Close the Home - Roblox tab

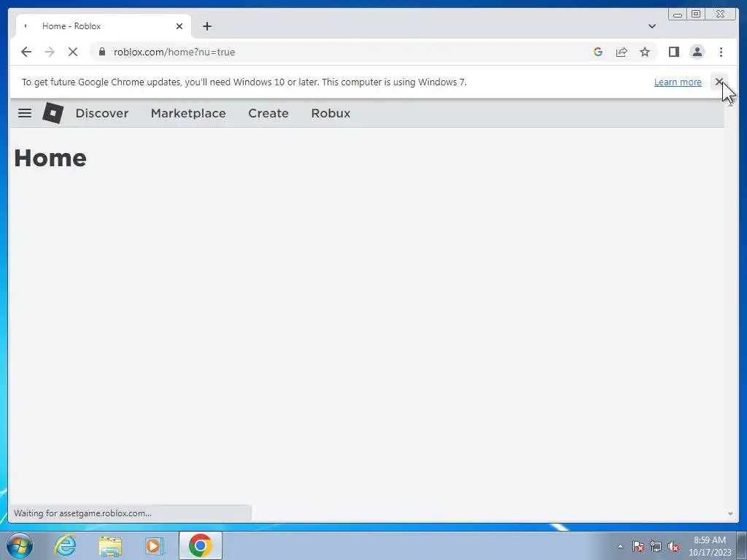[179, 26]
